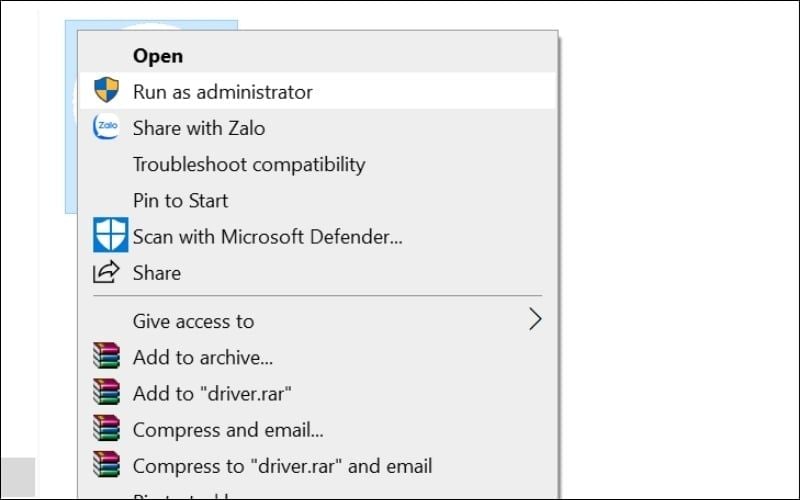The image size is (800, 500).
Task: Select the Run as administrator text
Action: coord(223,92)
